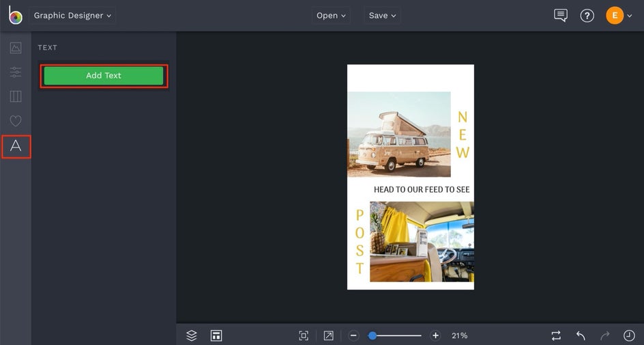Open the feedback chat icon
The image size is (644, 345).
click(x=561, y=16)
